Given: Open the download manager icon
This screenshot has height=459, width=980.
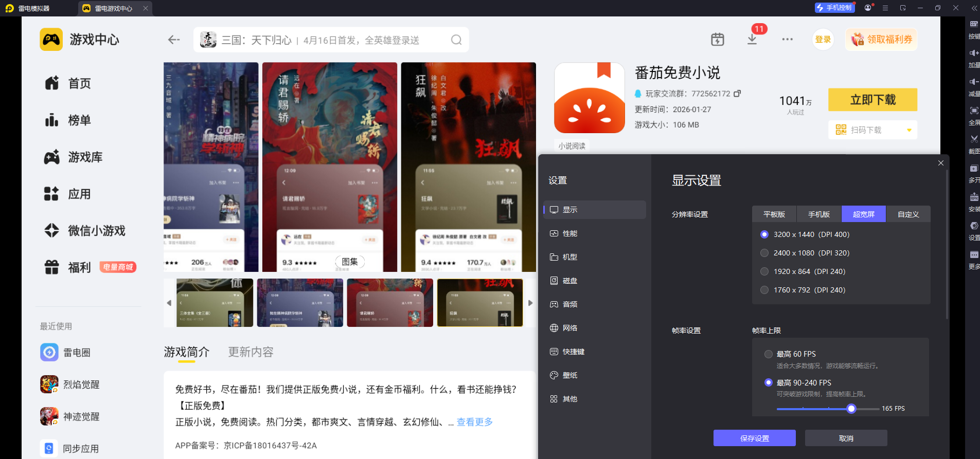Looking at the screenshot, I should pyautogui.click(x=752, y=39).
